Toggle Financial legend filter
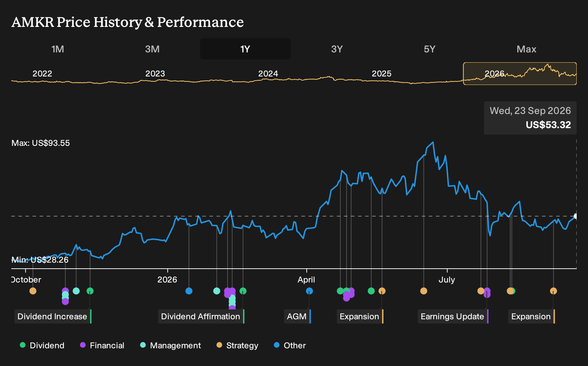The width and height of the screenshot is (588, 366). pos(102,345)
